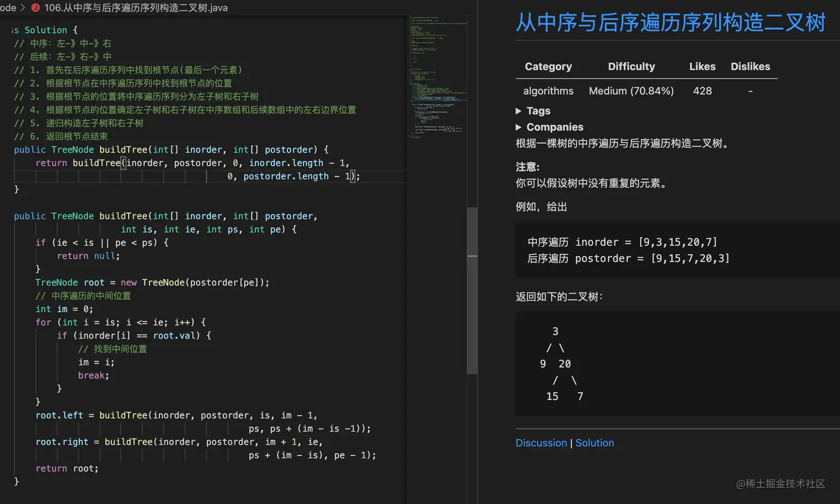840x504 pixels.
Task: Open the Discussion link
Action: (x=541, y=443)
